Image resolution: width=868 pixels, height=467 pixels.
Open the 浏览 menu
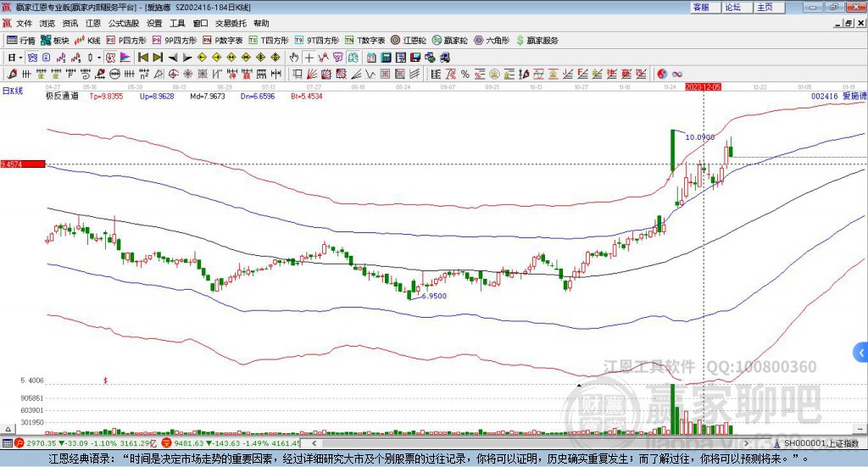click(x=47, y=23)
